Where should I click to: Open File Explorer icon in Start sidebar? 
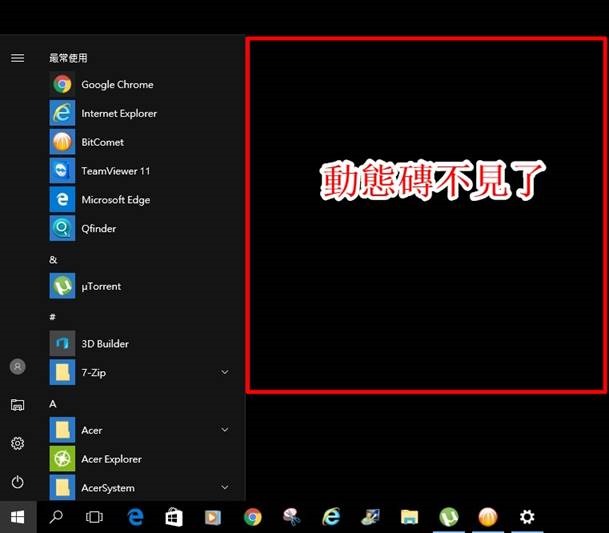(x=17, y=405)
